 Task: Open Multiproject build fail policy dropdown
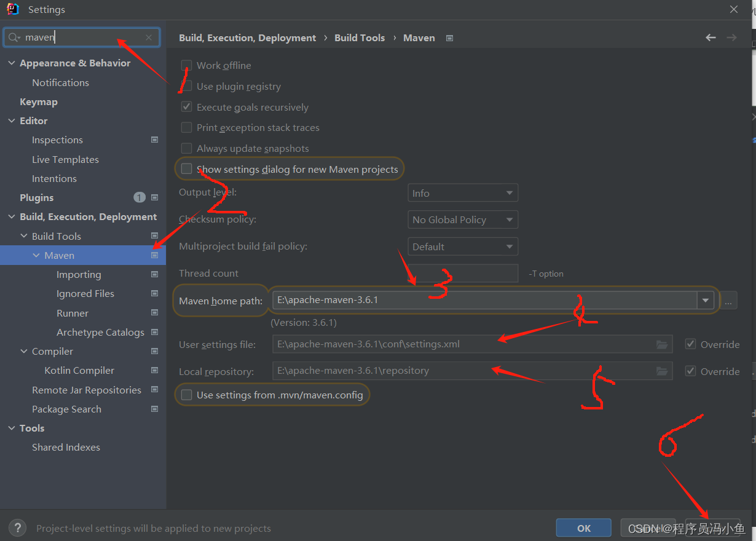pos(463,247)
